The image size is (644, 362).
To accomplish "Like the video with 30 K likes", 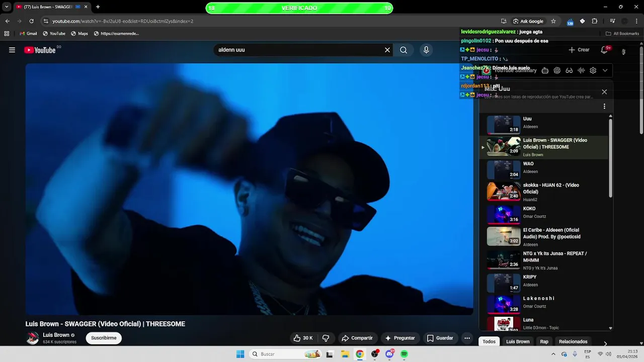I will 303,338.
